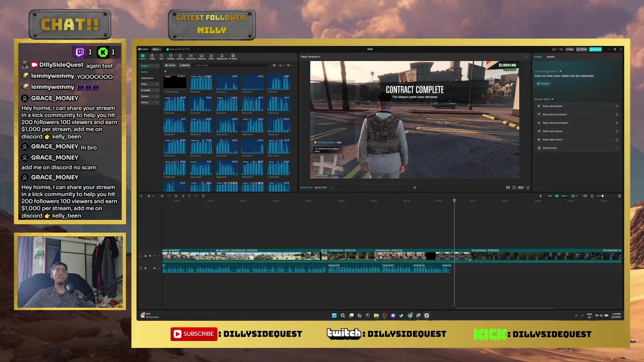The height and width of the screenshot is (362, 644).
Task: Switch to the Project tab
Action: pyautogui.click(x=538, y=57)
